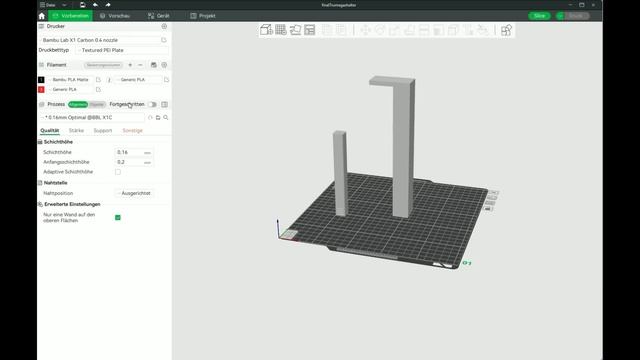Screen dimensions: 640x360
Task: Select the Objekte process mode
Action: [x=97, y=104]
